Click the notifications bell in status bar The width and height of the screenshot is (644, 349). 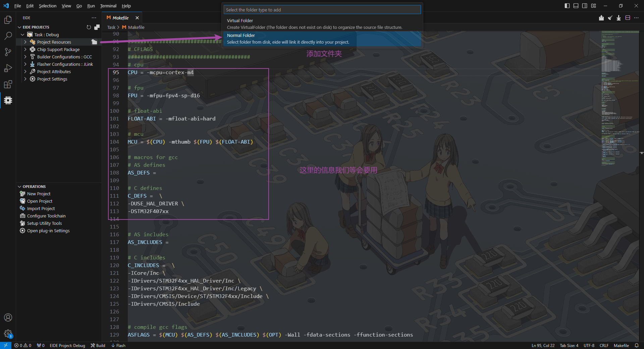636,345
